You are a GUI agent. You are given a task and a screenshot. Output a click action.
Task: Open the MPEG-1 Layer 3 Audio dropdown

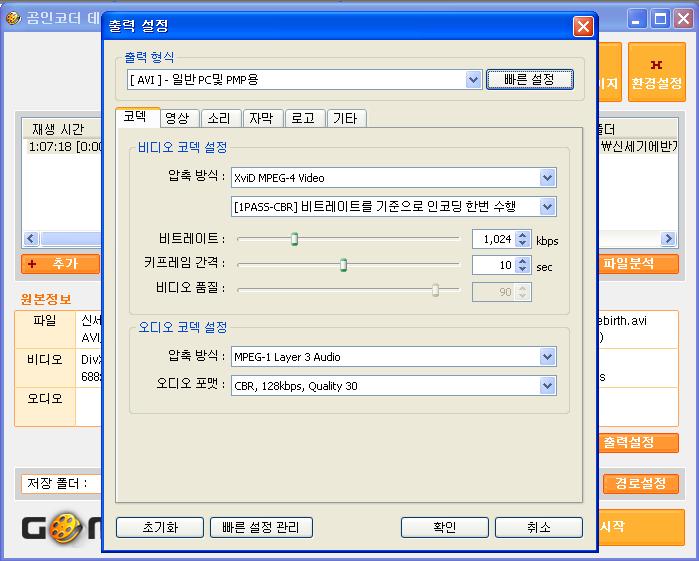tap(547, 357)
